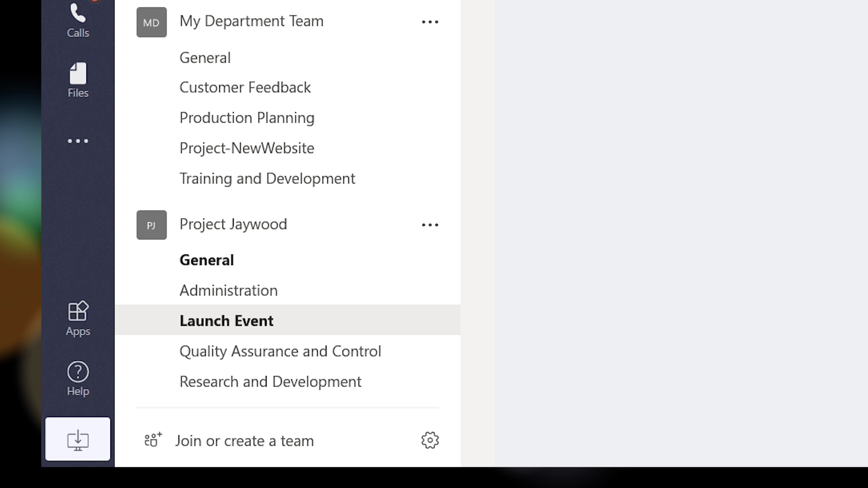The width and height of the screenshot is (868, 488).
Task: Show more apps ellipsis in sidebar
Action: 78,141
